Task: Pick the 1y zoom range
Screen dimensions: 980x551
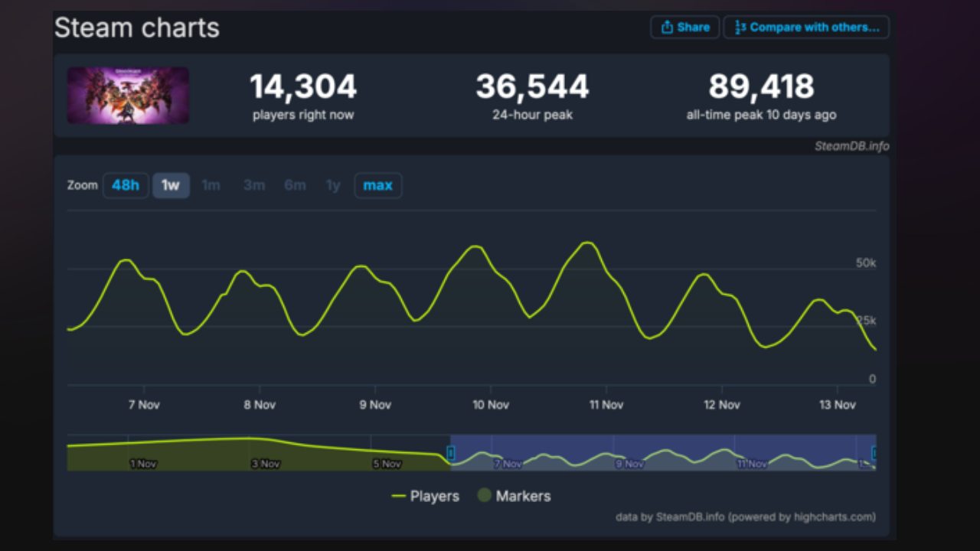Action: click(333, 185)
